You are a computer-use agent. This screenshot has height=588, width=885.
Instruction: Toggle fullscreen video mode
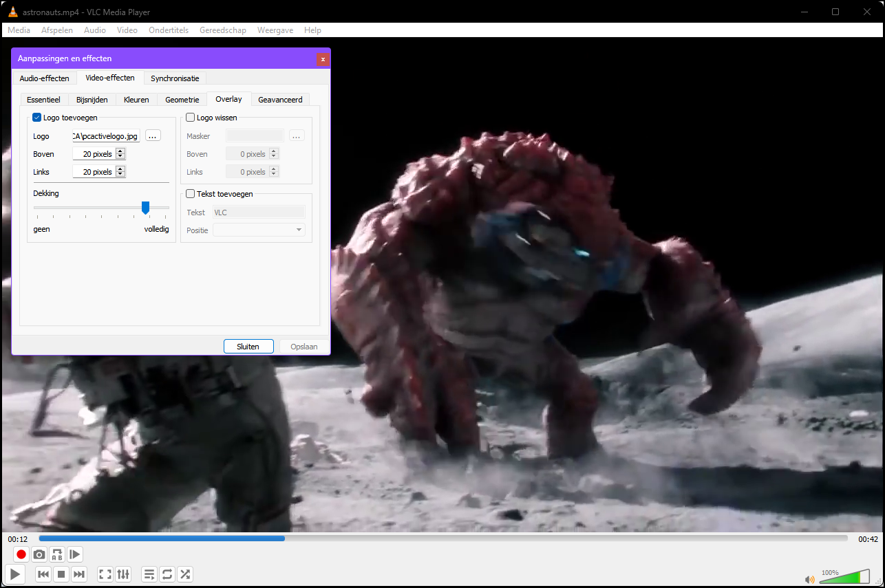coord(105,574)
